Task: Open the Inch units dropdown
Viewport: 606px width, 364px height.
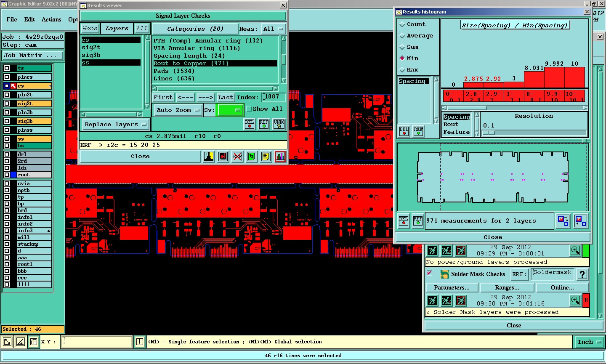Action: pyautogui.click(x=589, y=342)
